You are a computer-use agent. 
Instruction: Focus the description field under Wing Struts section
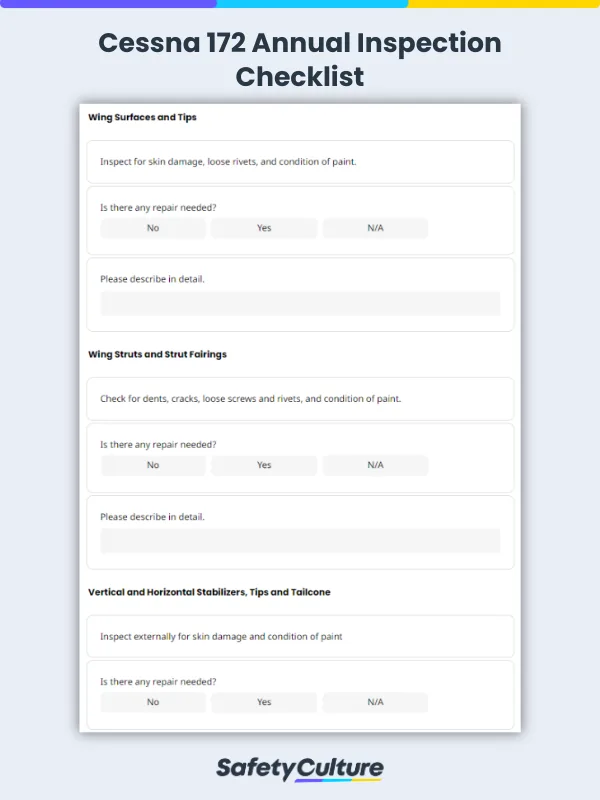[300, 541]
